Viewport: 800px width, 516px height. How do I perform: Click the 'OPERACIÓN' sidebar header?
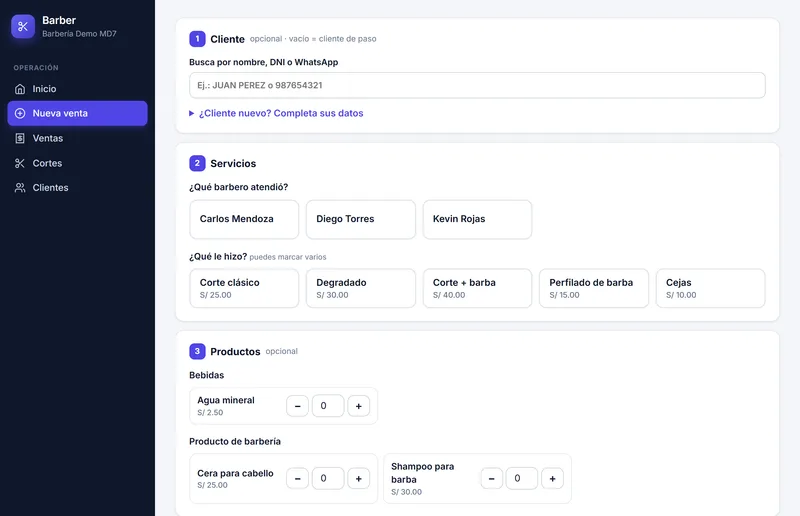click(x=36, y=68)
